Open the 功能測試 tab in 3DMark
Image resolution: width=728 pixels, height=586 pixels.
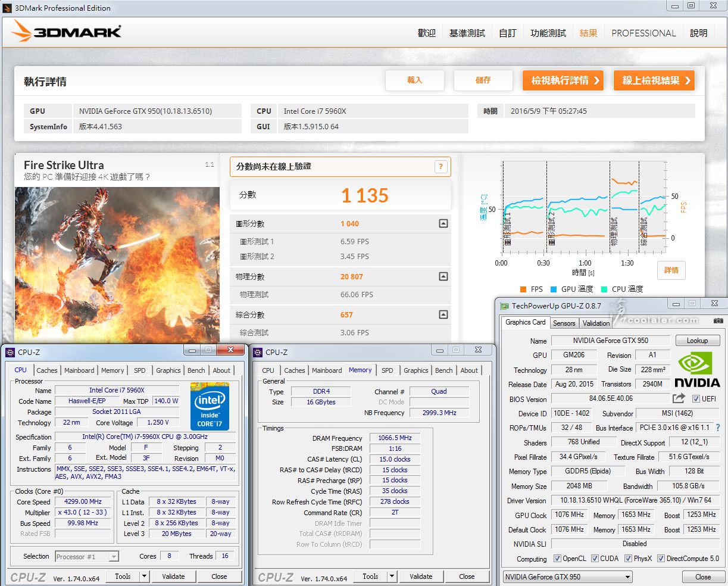(x=548, y=33)
